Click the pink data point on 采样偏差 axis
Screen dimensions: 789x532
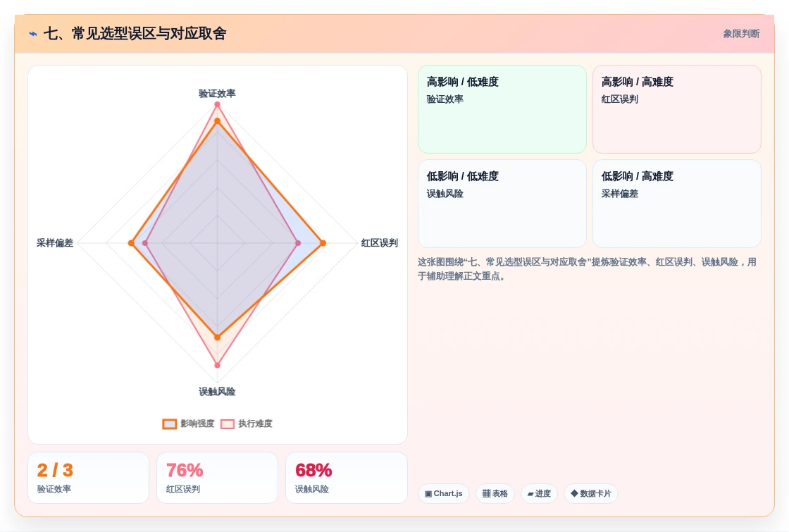coord(145,243)
